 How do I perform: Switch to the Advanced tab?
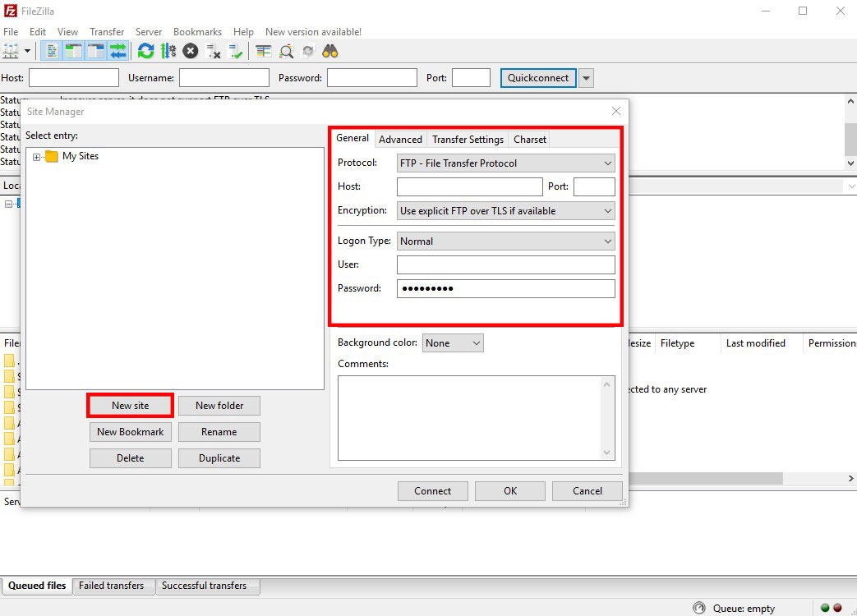(x=400, y=140)
